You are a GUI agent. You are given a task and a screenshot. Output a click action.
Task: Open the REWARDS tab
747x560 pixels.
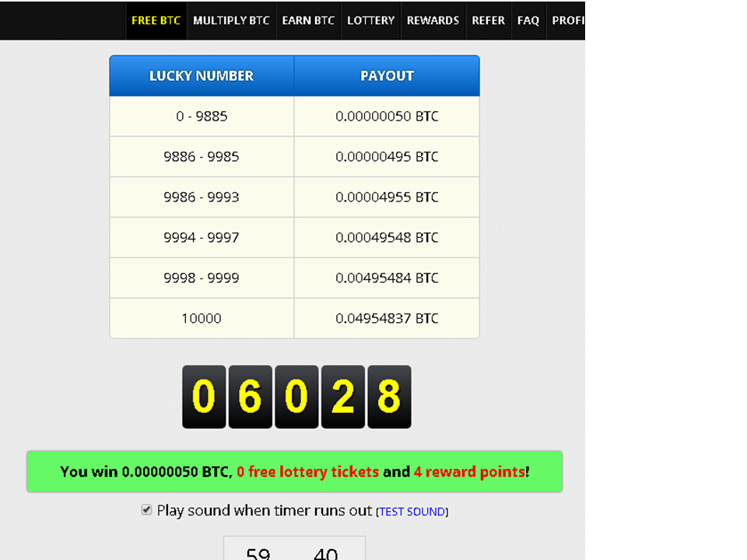coord(433,20)
